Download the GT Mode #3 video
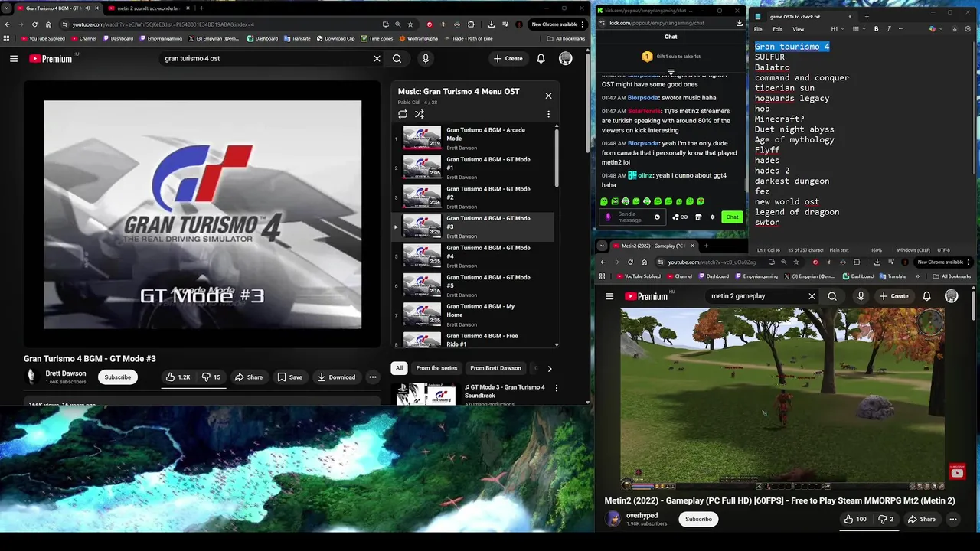Image resolution: width=980 pixels, height=551 pixels. [337, 377]
